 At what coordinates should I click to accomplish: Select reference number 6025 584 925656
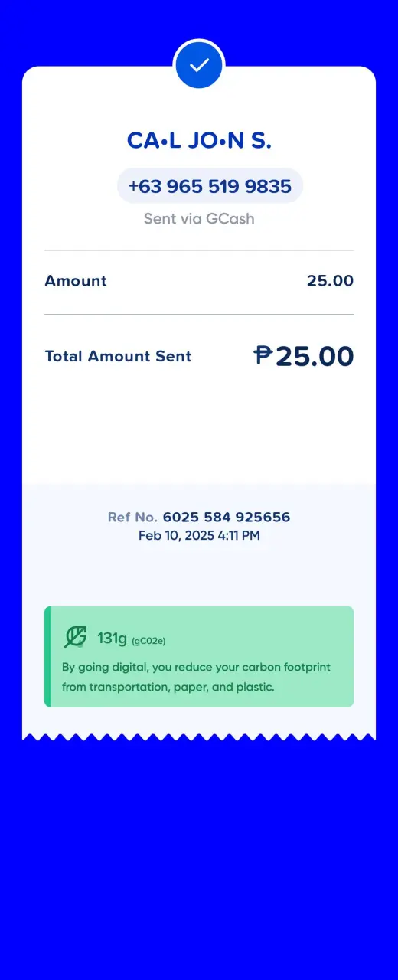pyautogui.click(x=227, y=518)
